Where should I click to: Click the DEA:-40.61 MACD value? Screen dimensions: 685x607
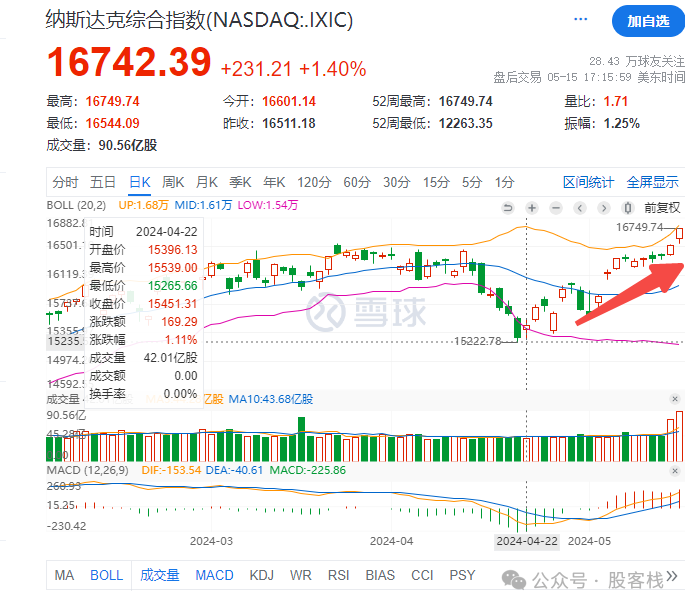pos(234,470)
